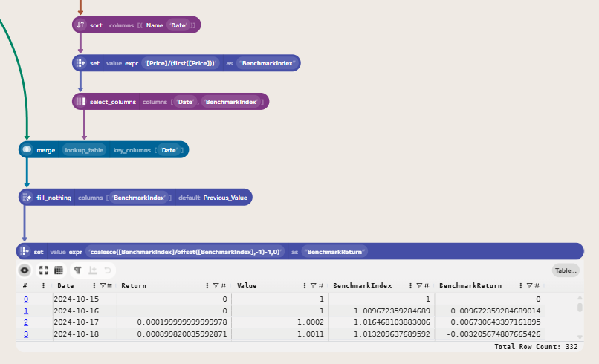
Task: Toggle the eye preview visibility button
Action: click(x=25, y=270)
